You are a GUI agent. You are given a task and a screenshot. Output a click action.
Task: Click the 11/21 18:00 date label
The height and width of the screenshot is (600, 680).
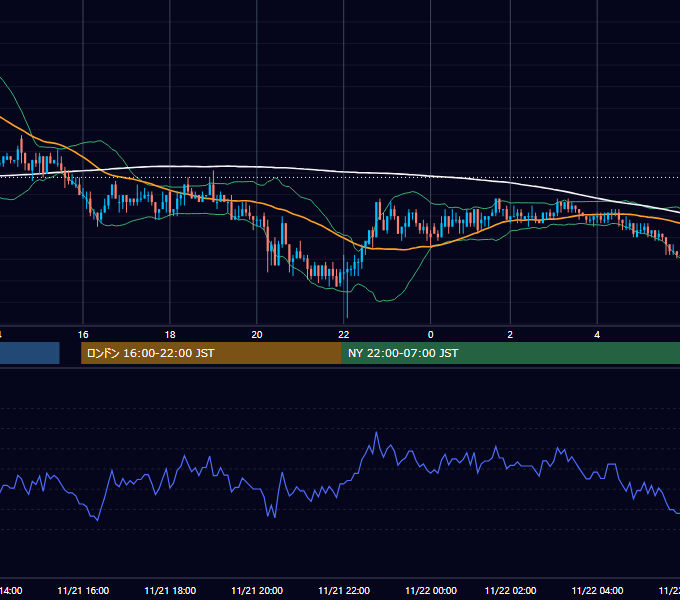[x=170, y=590]
